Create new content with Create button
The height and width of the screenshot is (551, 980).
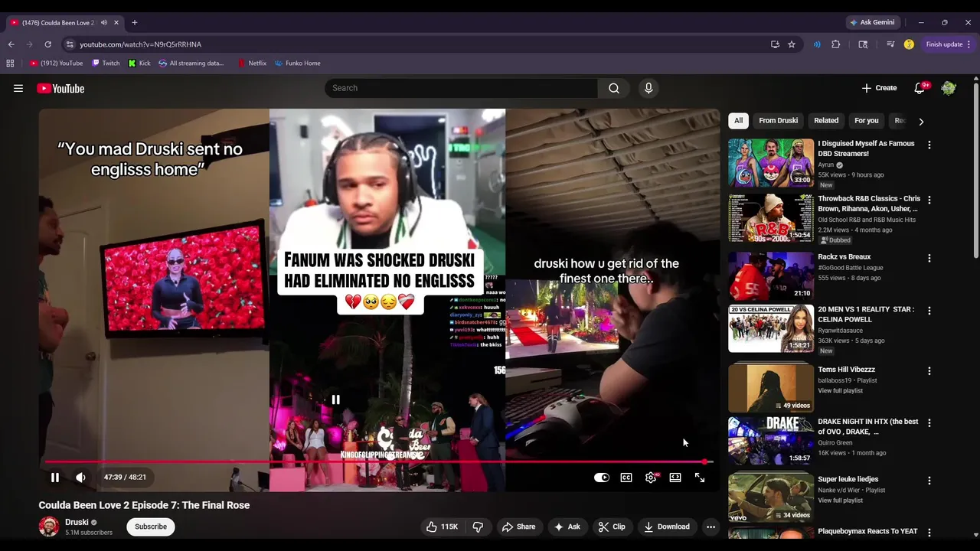(x=879, y=88)
